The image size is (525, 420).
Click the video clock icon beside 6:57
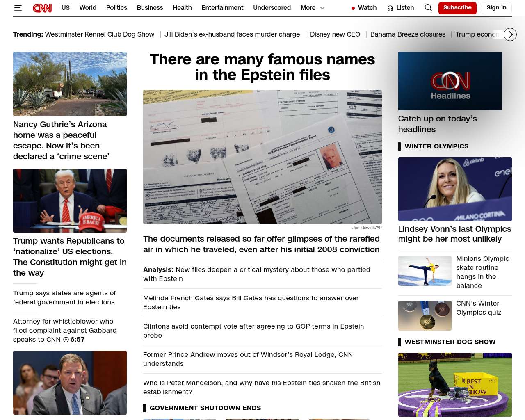[66, 340]
